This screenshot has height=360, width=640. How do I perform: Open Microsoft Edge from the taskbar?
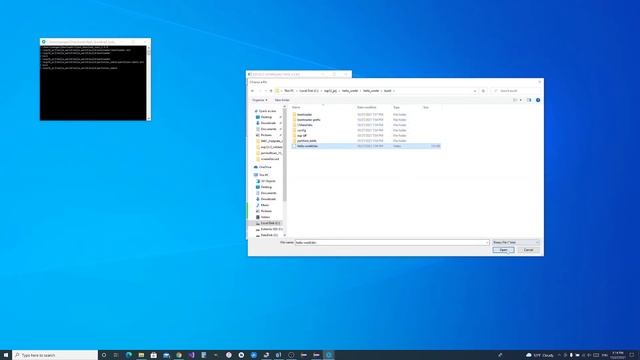click(129, 355)
